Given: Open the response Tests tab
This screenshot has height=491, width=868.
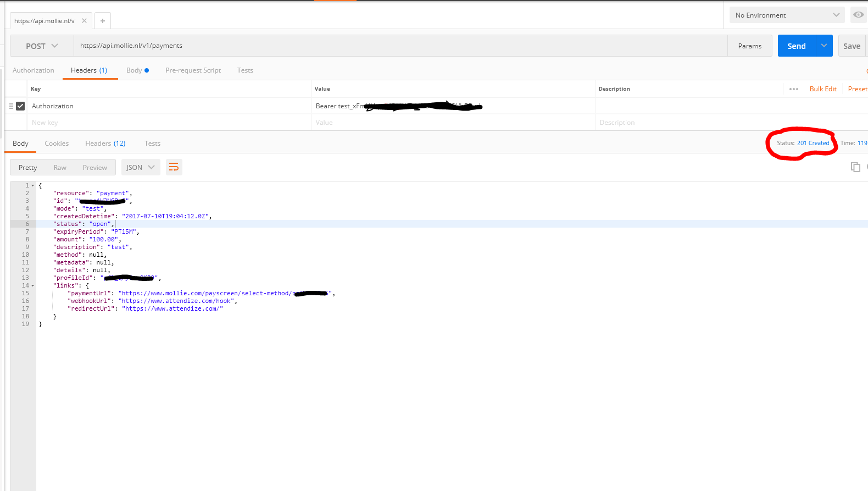Looking at the screenshot, I should [152, 144].
